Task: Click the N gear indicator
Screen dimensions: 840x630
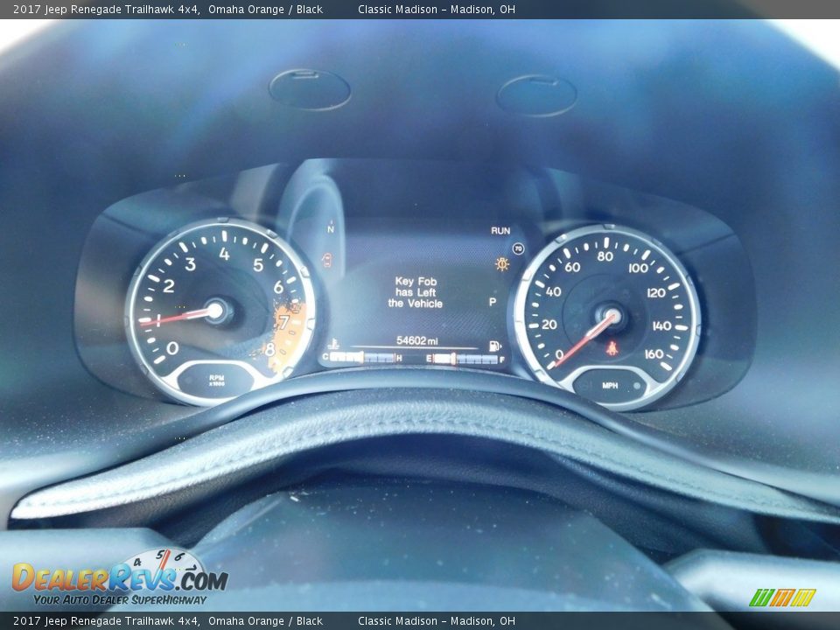Action: point(331,228)
